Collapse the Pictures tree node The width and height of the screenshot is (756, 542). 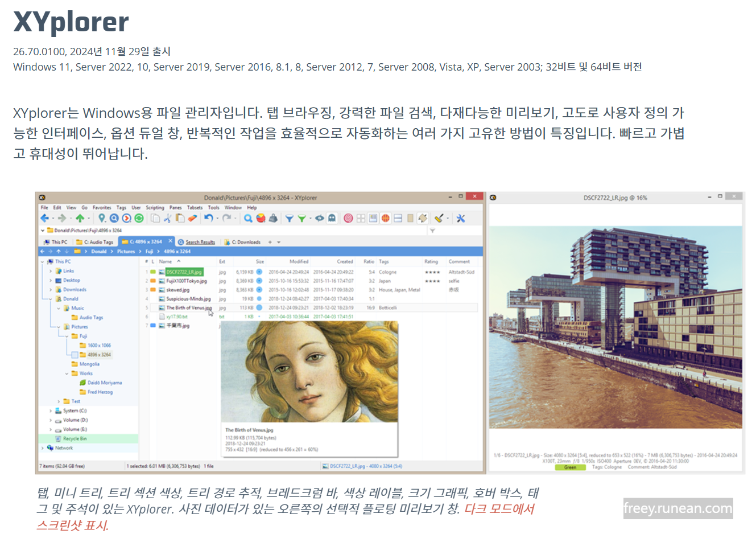(x=59, y=327)
